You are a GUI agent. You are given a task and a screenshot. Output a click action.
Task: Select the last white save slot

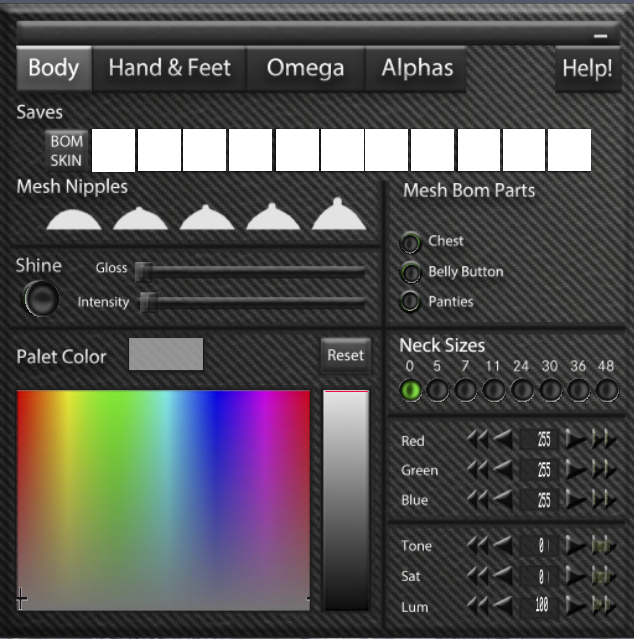pyautogui.click(x=569, y=150)
